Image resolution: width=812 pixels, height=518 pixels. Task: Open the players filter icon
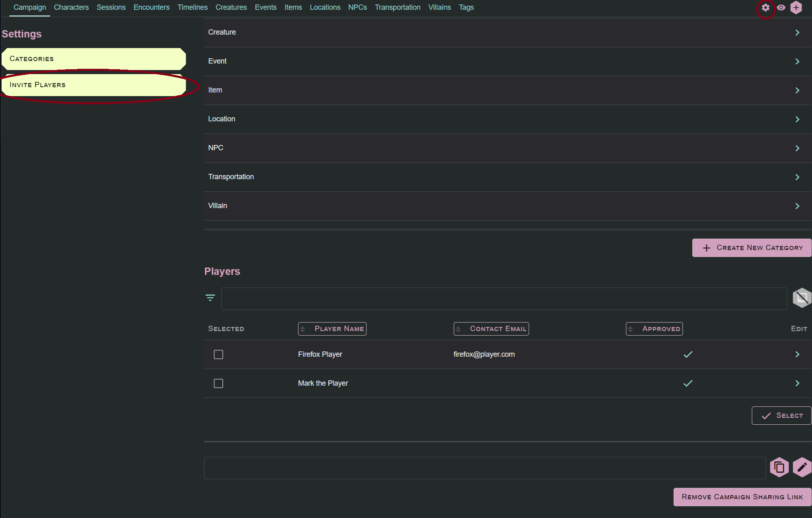210,298
